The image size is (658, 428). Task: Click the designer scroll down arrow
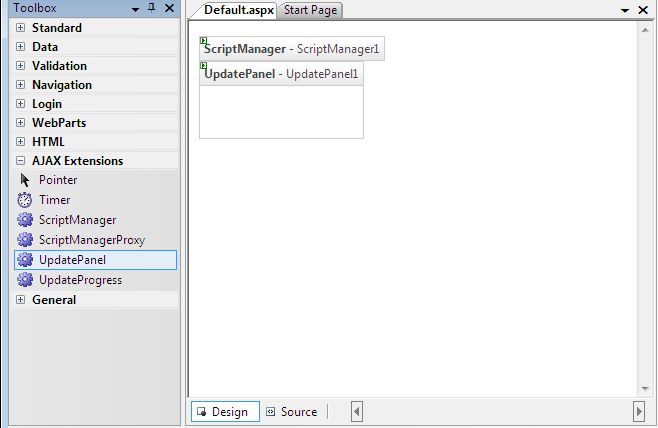645,389
